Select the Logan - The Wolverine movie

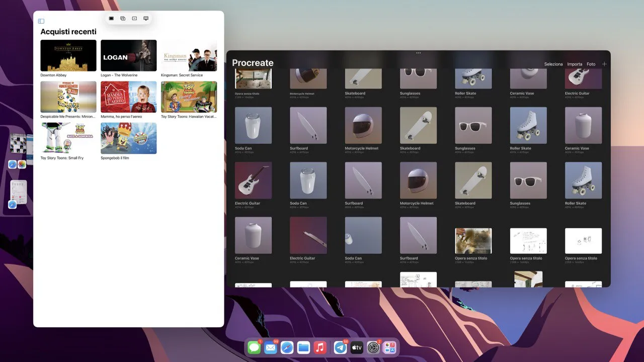click(128, 55)
